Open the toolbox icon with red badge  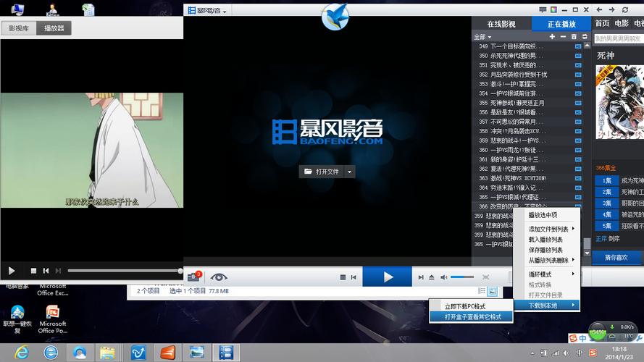coord(194,277)
